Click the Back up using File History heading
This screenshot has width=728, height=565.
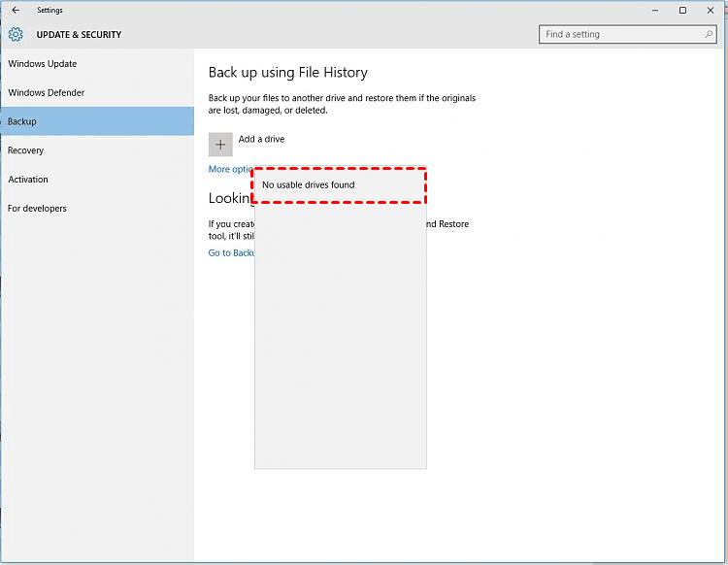click(x=288, y=73)
